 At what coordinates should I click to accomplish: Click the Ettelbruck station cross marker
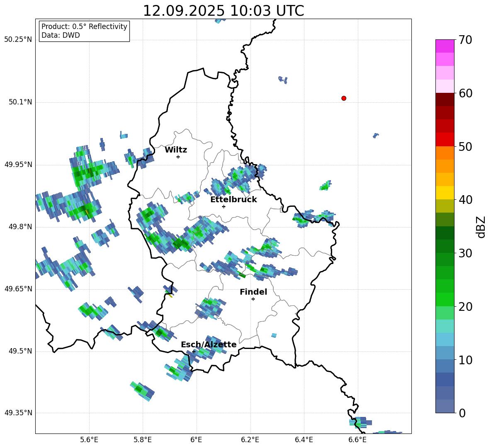coord(224,206)
